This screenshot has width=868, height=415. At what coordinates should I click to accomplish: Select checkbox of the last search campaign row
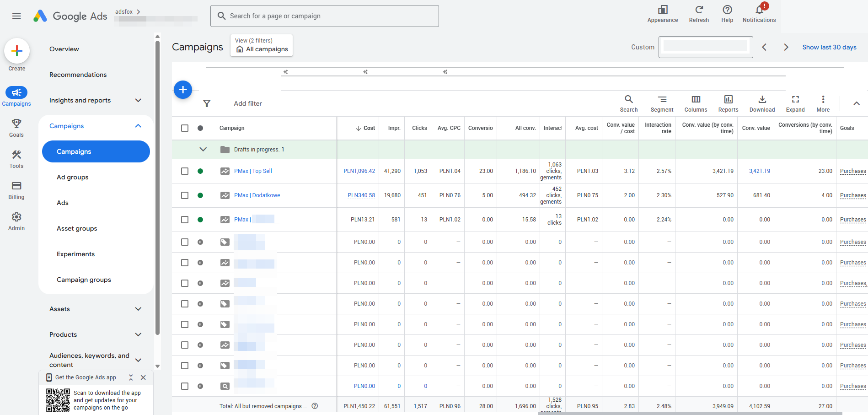185,386
